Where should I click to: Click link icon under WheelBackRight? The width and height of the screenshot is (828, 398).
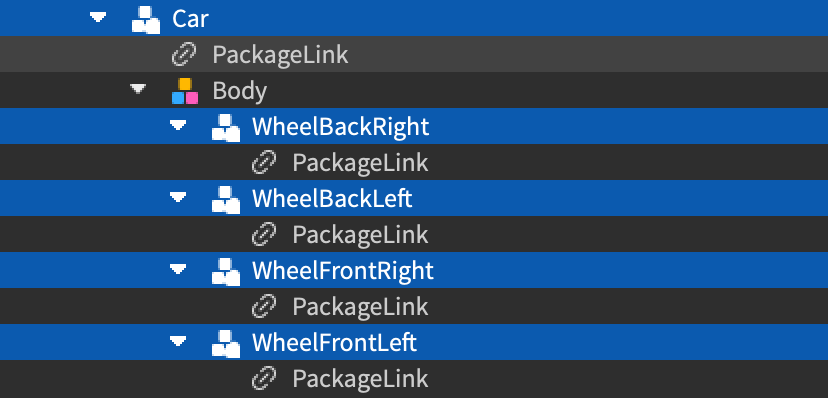point(264,163)
